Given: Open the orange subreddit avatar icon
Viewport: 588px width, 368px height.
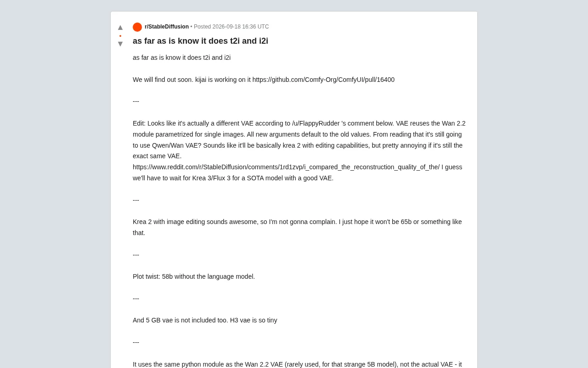Looking at the screenshot, I should [137, 27].
